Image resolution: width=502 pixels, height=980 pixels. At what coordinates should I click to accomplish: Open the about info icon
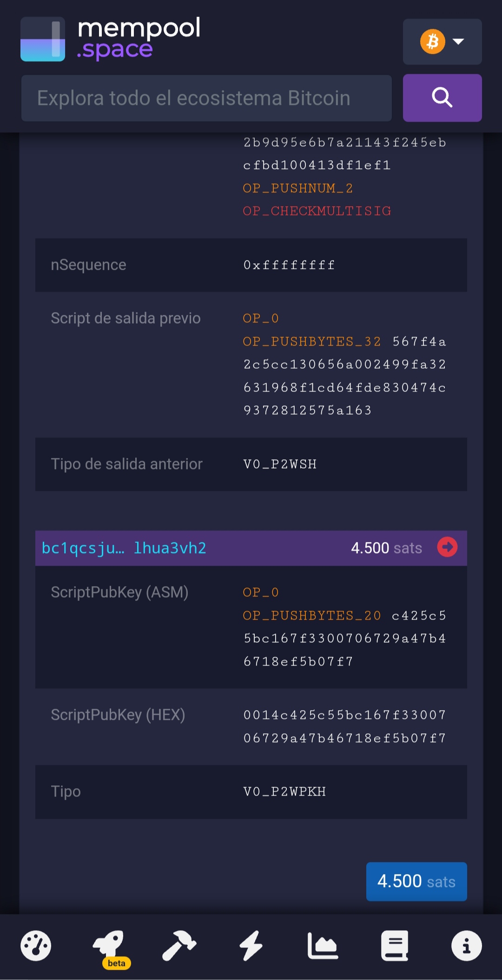pyautogui.click(x=466, y=946)
